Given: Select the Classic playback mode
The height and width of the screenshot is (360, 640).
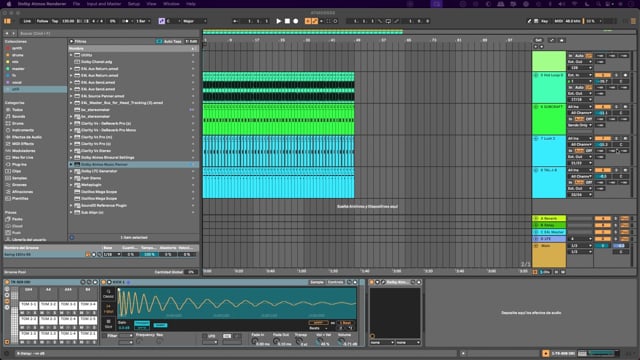Looking at the screenshot, I should click(108, 294).
